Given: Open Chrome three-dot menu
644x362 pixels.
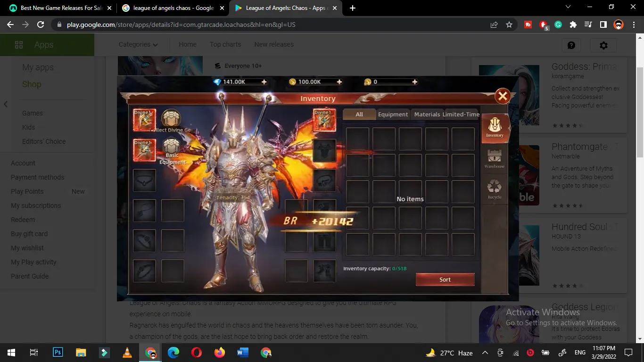Looking at the screenshot, I should click(x=633, y=25).
